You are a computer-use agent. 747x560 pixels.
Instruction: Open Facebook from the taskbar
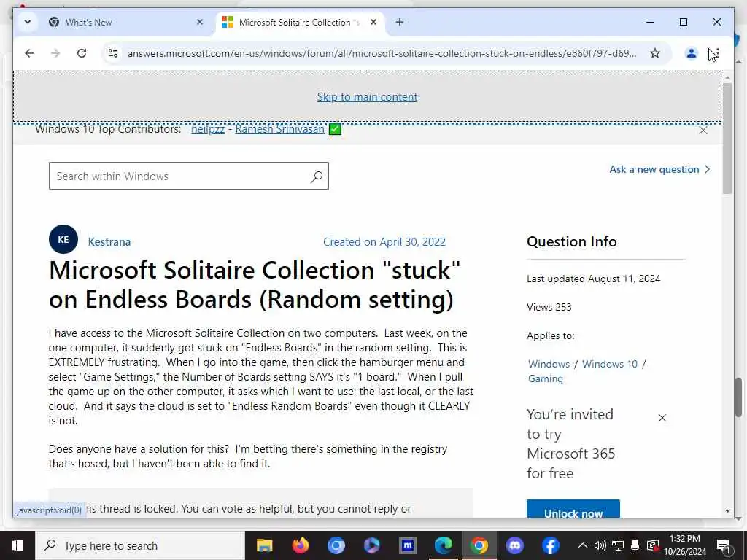pos(551,545)
